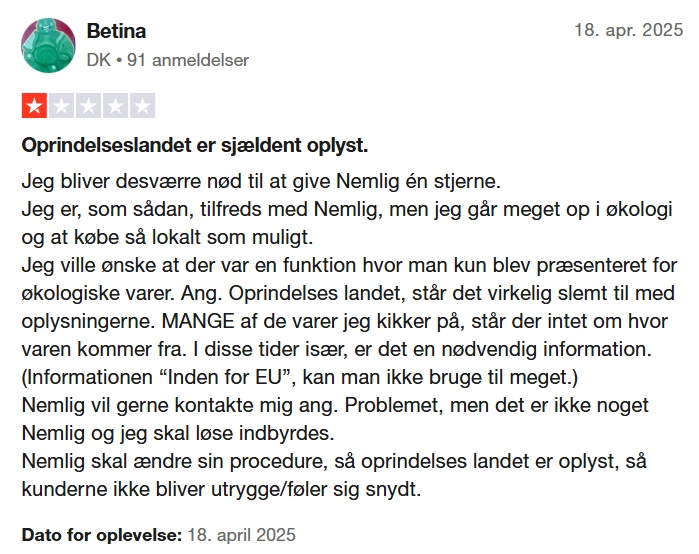Open Betina's green Buddha profile avatar
Screen dimensions: 699x554
pos(48,45)
